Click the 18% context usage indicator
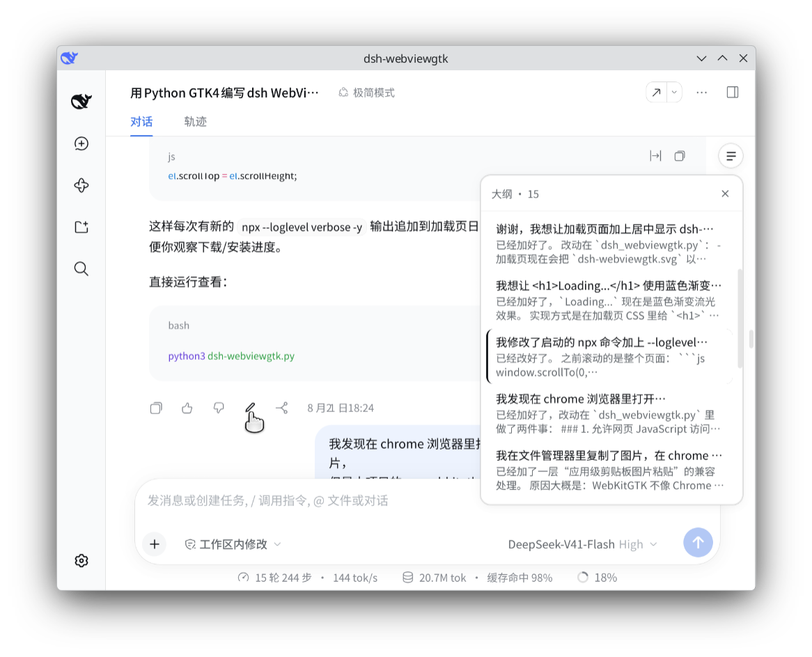This screenshot has height=657, width=812. [597, 578]
